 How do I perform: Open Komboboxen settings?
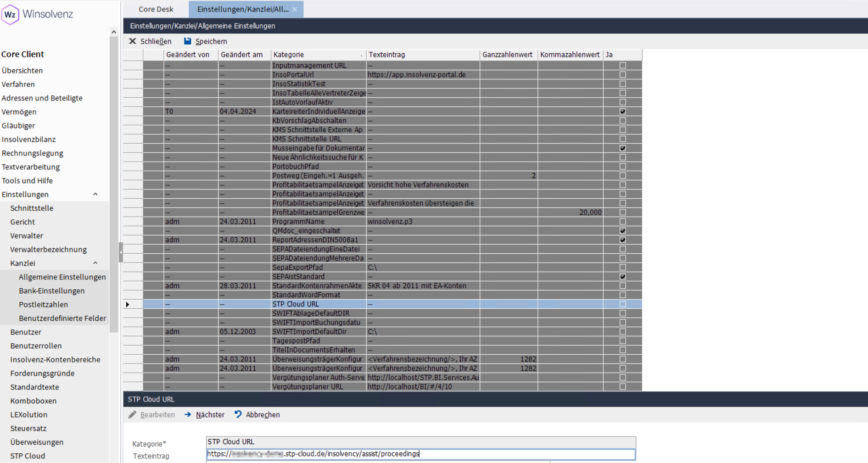34,401
